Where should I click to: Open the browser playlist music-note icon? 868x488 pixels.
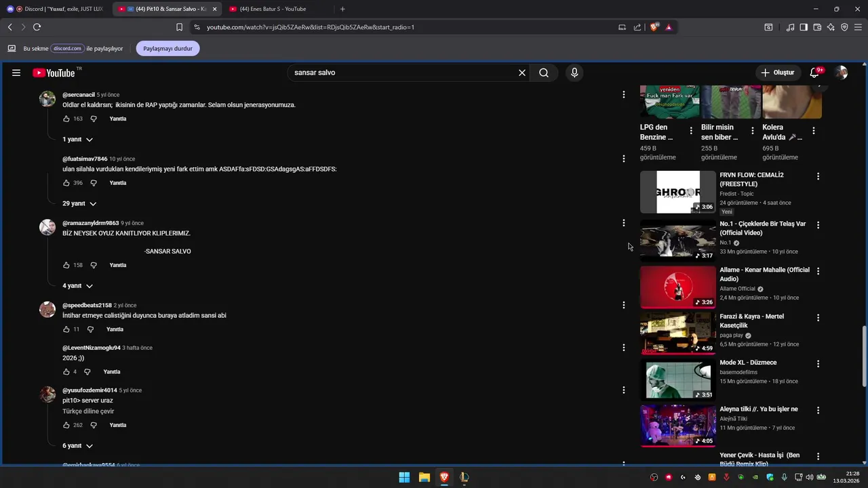[790, 27]
